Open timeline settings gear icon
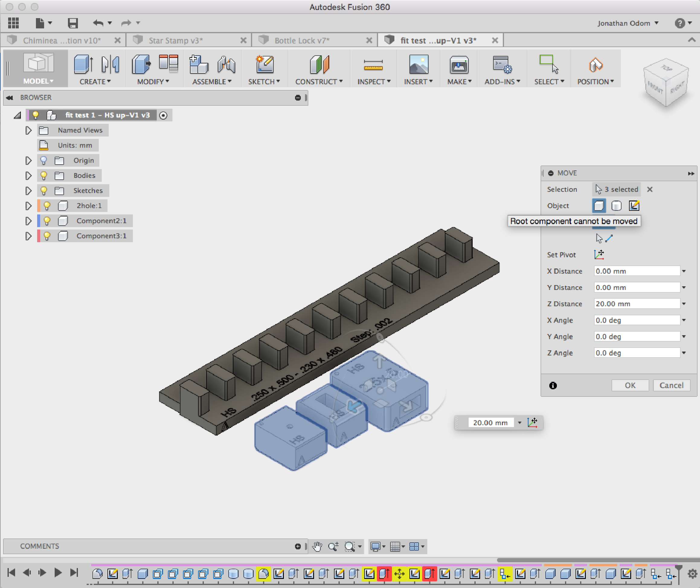The height and width of the screenshot is (588, 700). point(692,574)
